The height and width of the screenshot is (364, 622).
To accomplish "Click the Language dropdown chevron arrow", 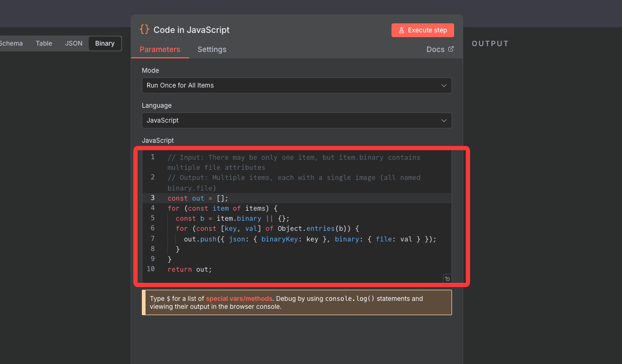I will coord(444,120).
